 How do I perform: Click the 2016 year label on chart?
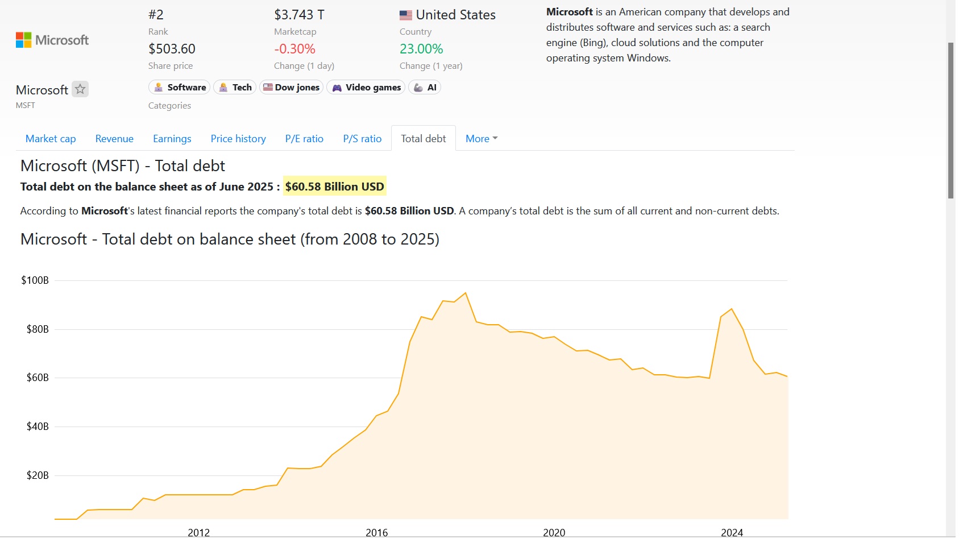[x=377, y=532]
